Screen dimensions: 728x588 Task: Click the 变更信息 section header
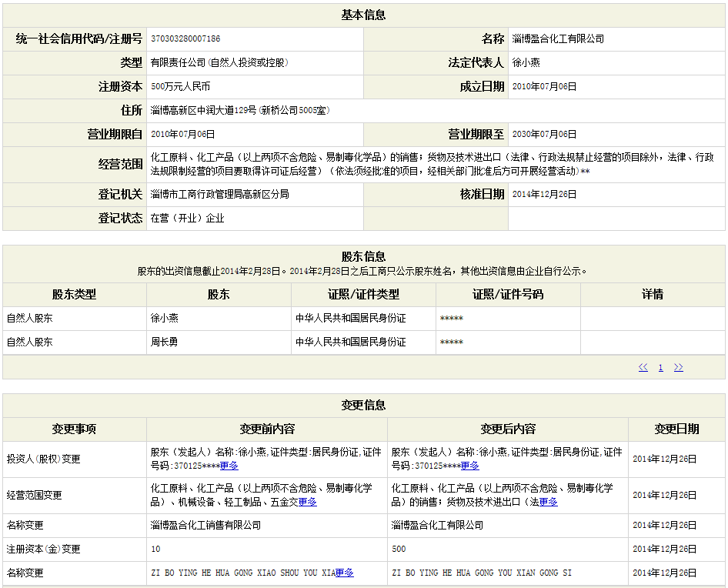(x=363, y=405)
